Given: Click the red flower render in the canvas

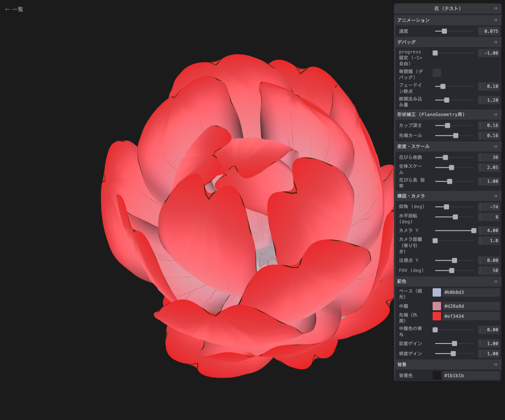Looking at the screenshot, I should [248, 217].
